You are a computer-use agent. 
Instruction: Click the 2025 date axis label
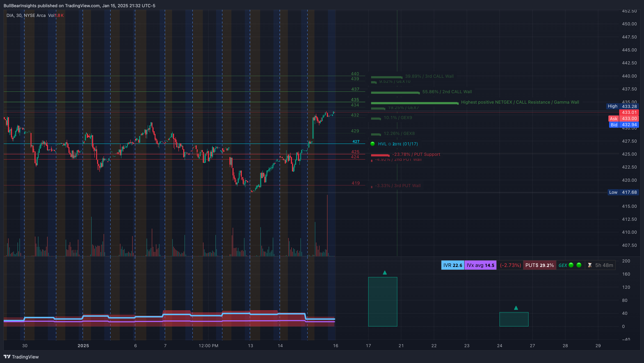(x=83, y=346)
